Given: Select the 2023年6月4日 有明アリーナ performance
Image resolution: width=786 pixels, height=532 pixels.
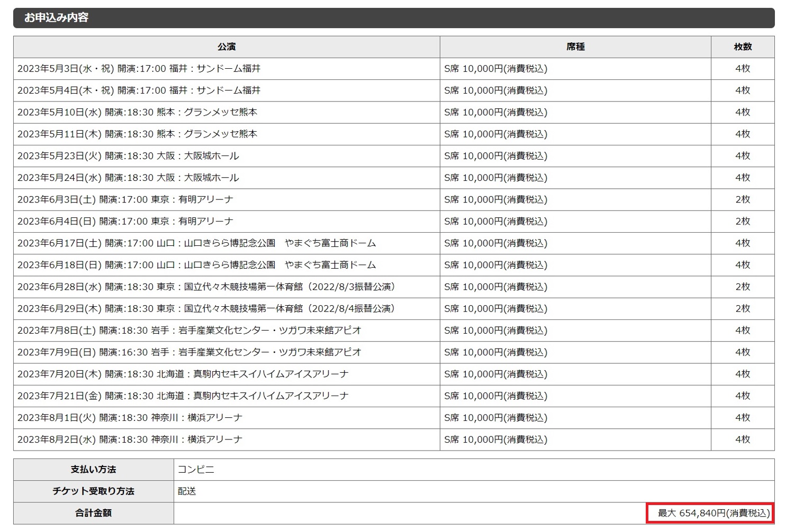Looking at the screenshot, I should tap(125, 221).
